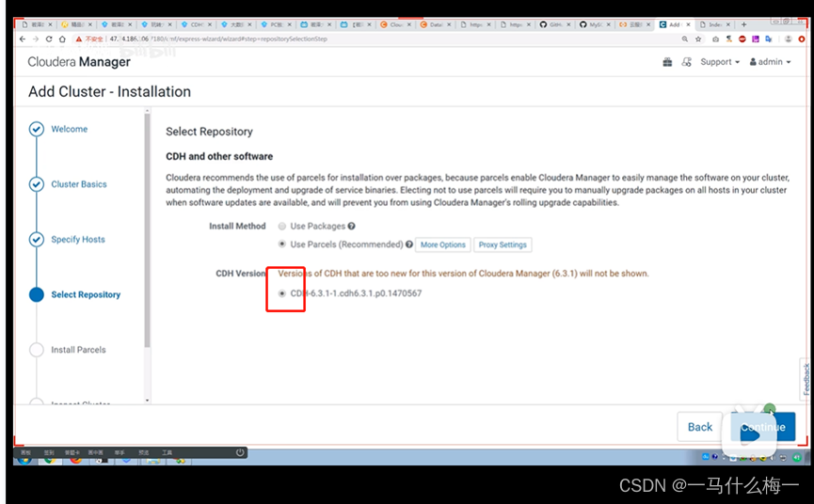Image resolution: width=814 pixels, height=504 pixels.
Task: Click the empty Install Parcels step circle
Action: (37, 350)
